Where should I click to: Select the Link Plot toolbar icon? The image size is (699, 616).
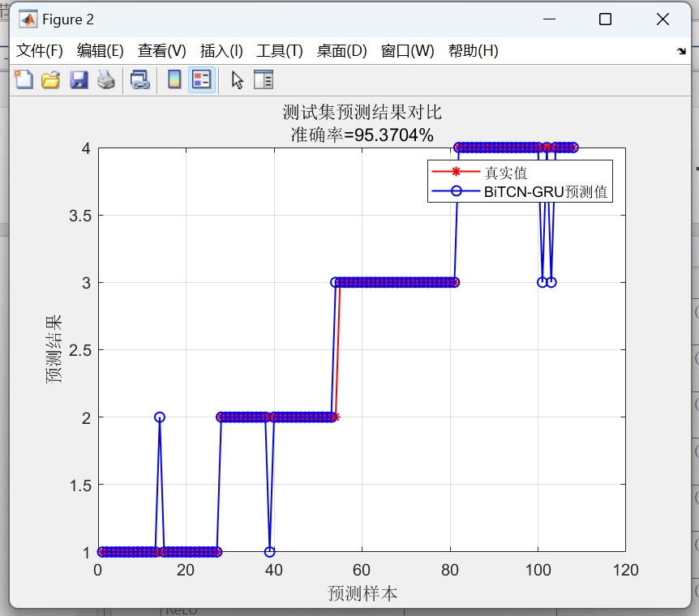point(139,79)
